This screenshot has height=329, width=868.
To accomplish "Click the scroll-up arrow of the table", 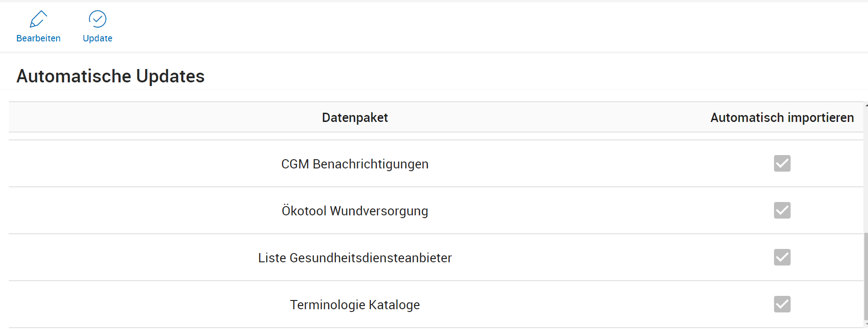I will click(x=866, y=105).
